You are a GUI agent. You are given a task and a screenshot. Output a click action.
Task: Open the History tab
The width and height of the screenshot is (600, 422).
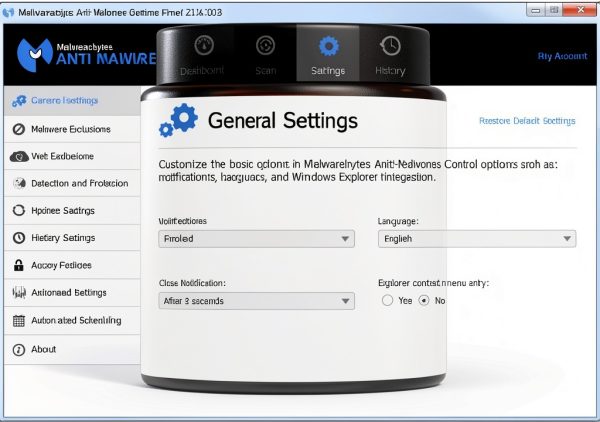pos(390,54)
